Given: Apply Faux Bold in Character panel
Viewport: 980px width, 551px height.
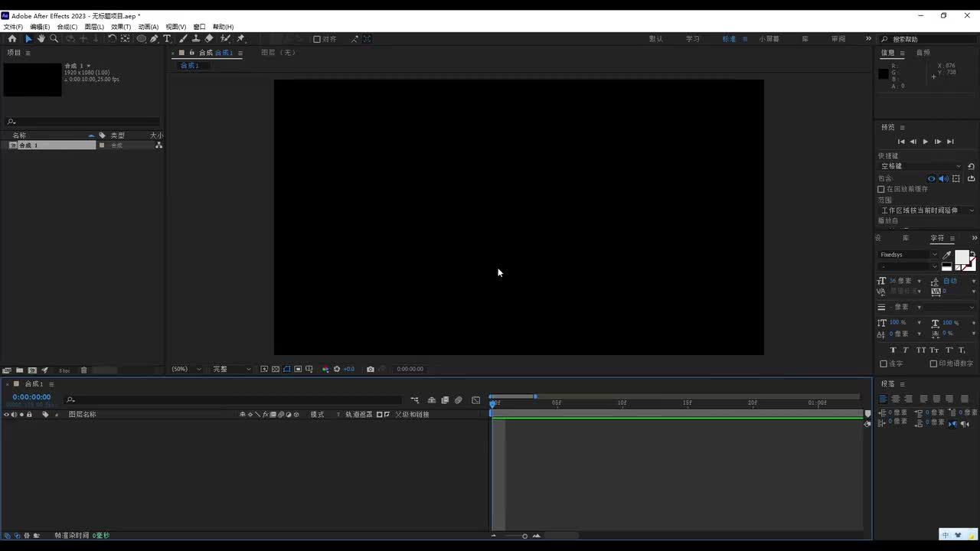Looking at the screenshot, I should 893,350.
